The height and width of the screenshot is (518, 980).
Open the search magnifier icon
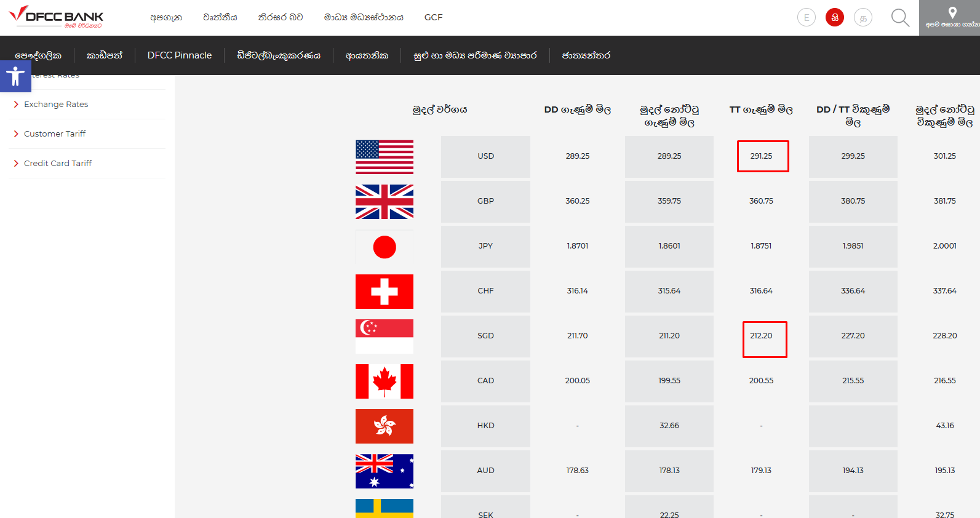click(x=900, y=18)
